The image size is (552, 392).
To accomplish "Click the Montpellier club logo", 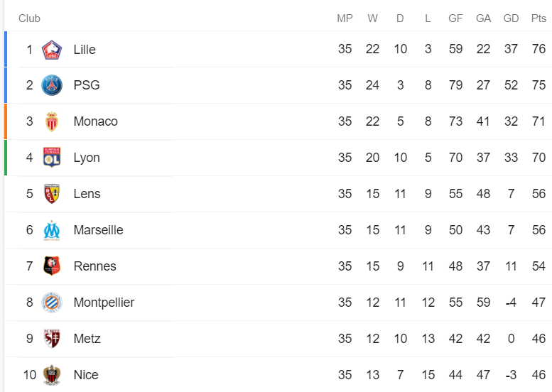I will pyautogui.click(x=52, y=303).
